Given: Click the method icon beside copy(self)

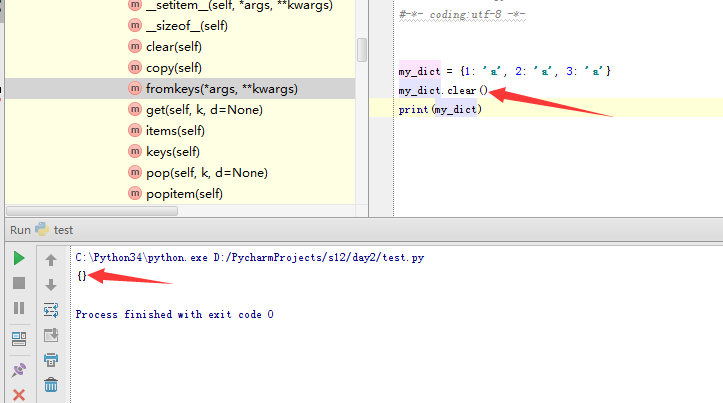Looking at the screenshot, I should (x=135, y=67).
